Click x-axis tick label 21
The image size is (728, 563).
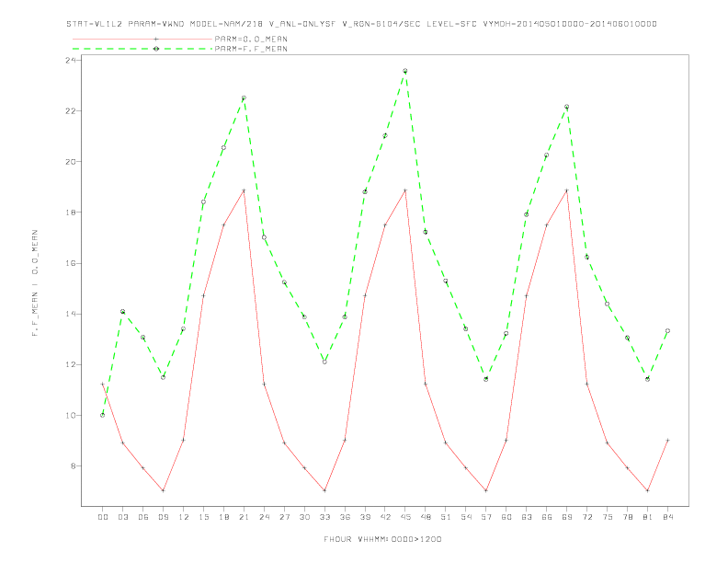244,517
